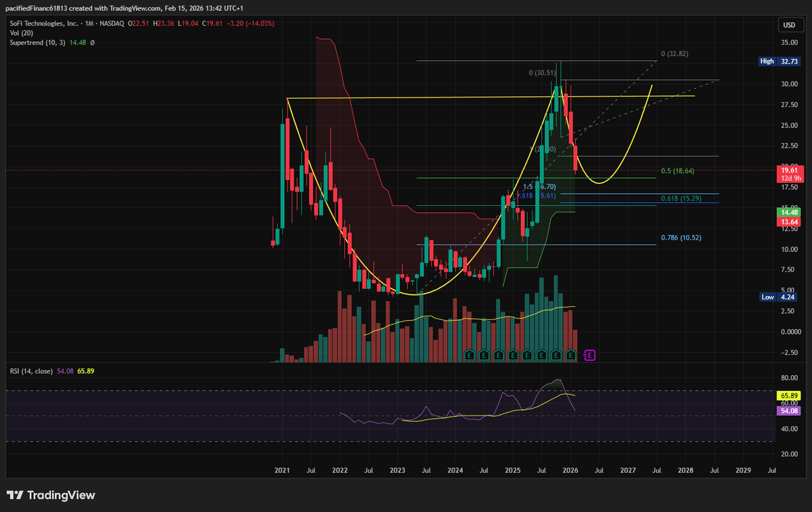Click the first teal earnings E marker
812x512 pixels.
pyautogui.click(x=470, y=354)
